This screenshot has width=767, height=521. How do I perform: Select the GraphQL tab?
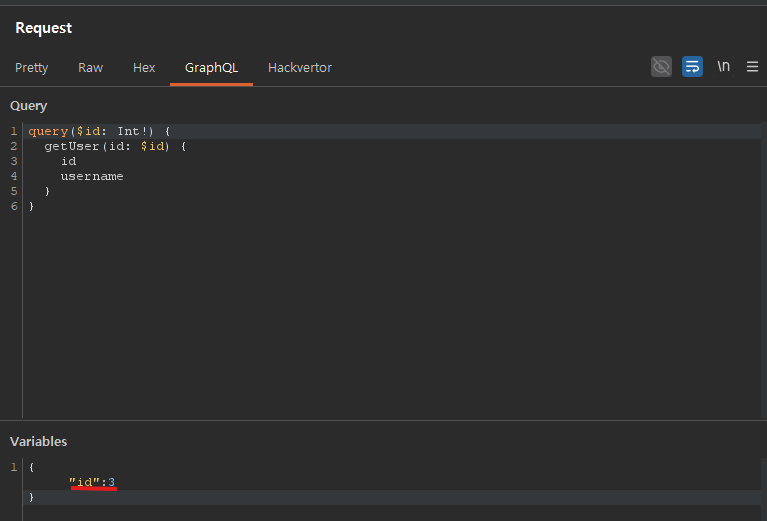coord(211,68)
